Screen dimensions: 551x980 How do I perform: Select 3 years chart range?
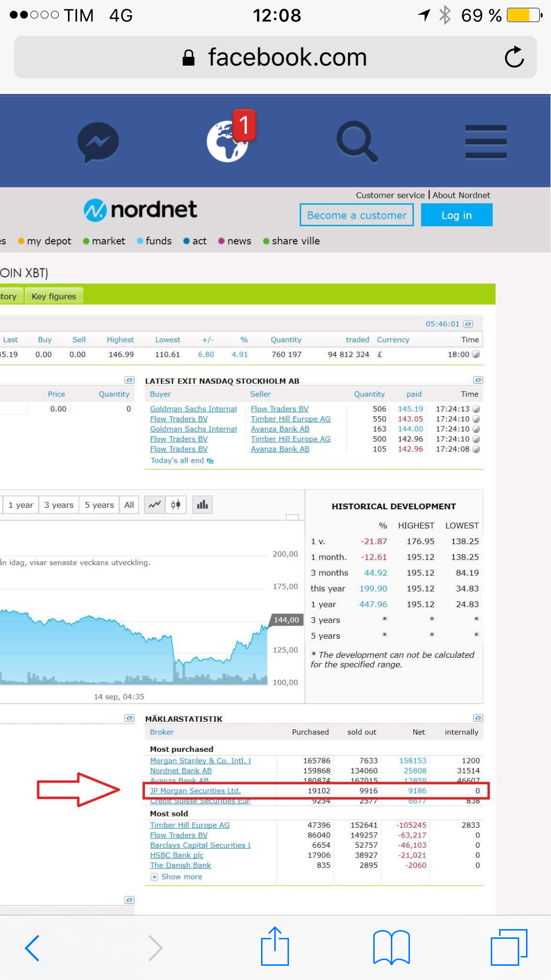tap(59, 504)
